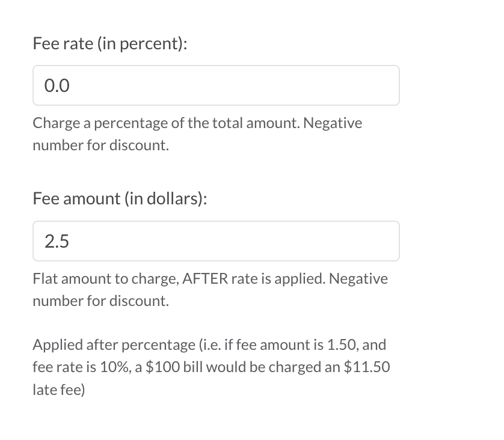Click the 'Fee rate (in percent):' label
This screenshot has width=504, height=440.
(x=109, y=44)
